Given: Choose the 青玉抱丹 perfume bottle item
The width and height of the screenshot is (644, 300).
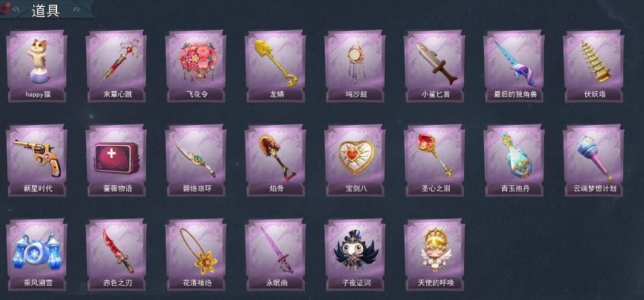Looking at the screenshot, I should coord(514,161).
